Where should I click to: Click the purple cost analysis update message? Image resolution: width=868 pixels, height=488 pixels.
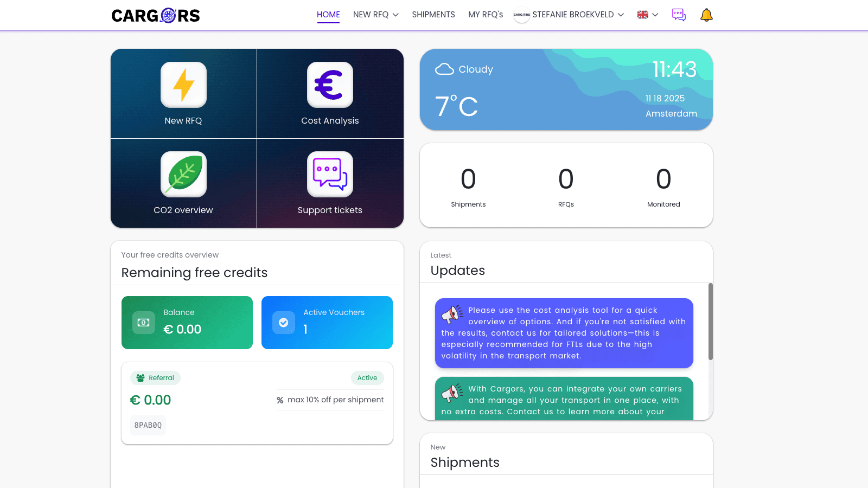click(564, 333)
